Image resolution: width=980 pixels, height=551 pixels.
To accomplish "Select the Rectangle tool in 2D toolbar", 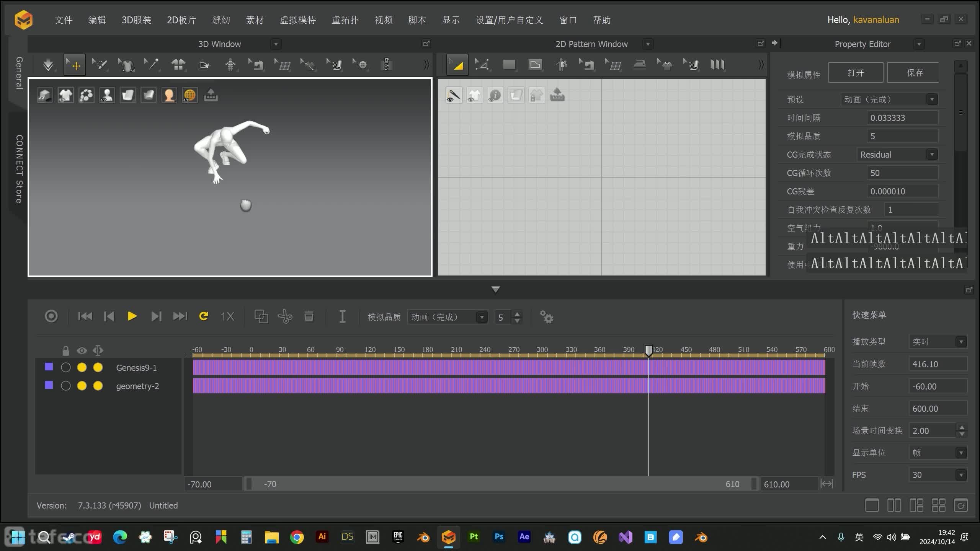I will pyautogui.click(x=509, y=65).
